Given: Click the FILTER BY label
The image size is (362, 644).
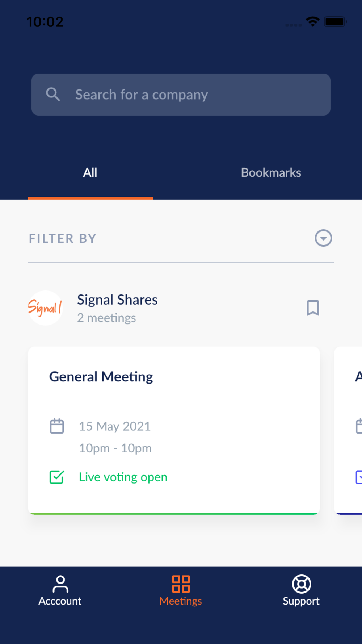Looking at the screenshot, I should (x=63, y=239).
